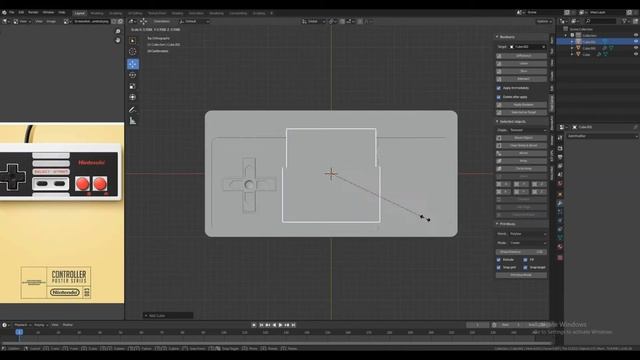The width and height of the screenshot is (640, 360).
Task: Open the Object Constraints properties tab
Action: coord(560,229)
